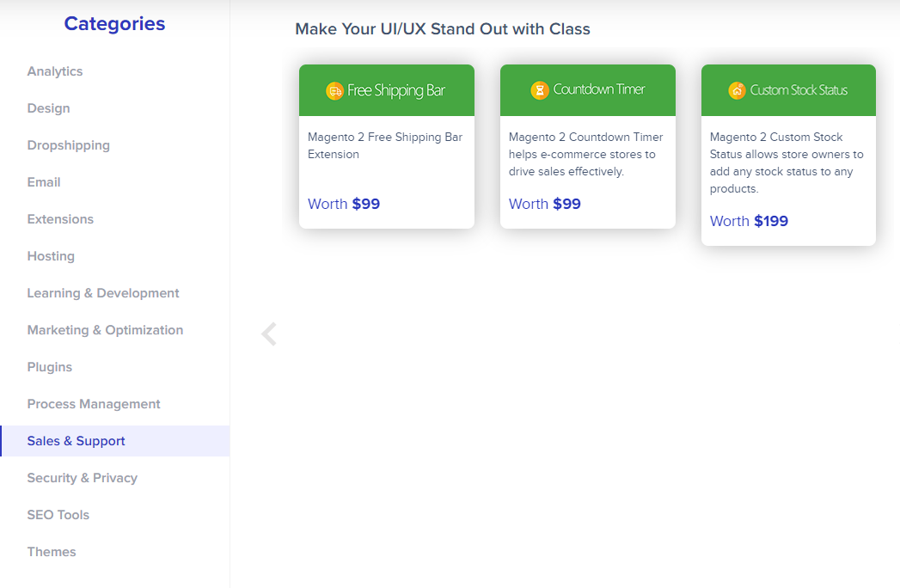This screenshot has width=900, height=588.
Task: Open Security & Privacy category
Action: point(82,478)
